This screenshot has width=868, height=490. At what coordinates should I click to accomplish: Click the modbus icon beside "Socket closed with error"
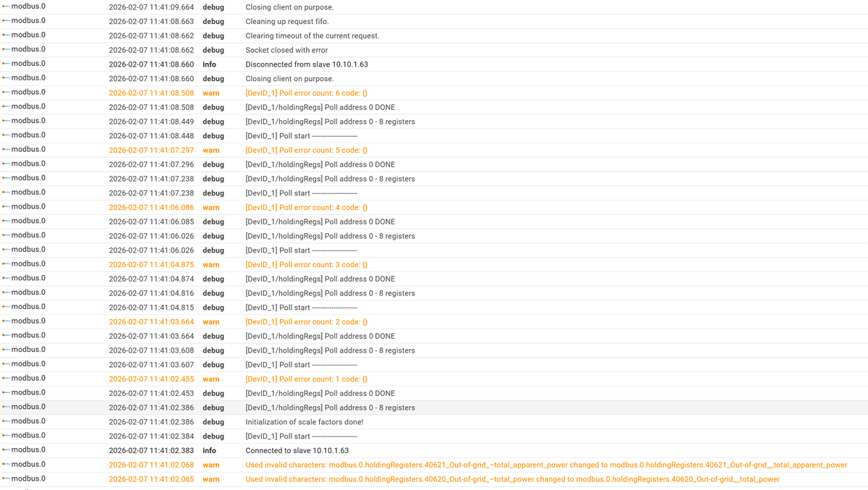pos(6,50)
